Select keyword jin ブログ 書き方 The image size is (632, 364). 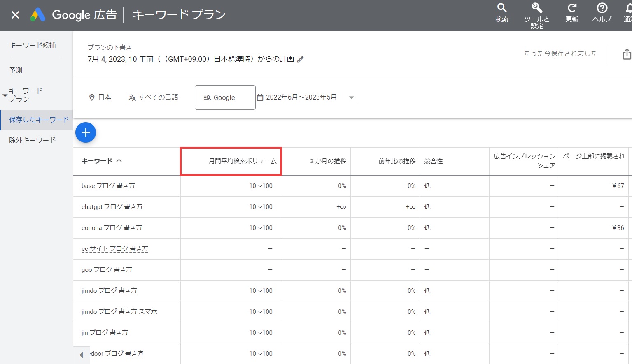105,333
